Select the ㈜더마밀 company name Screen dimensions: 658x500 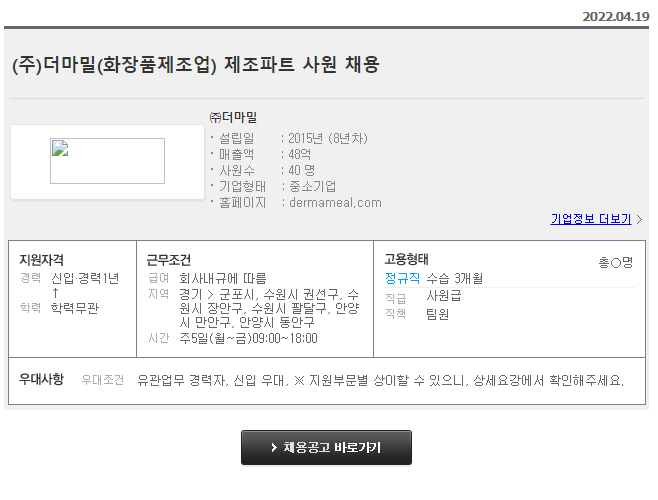[x=233, y=117]
